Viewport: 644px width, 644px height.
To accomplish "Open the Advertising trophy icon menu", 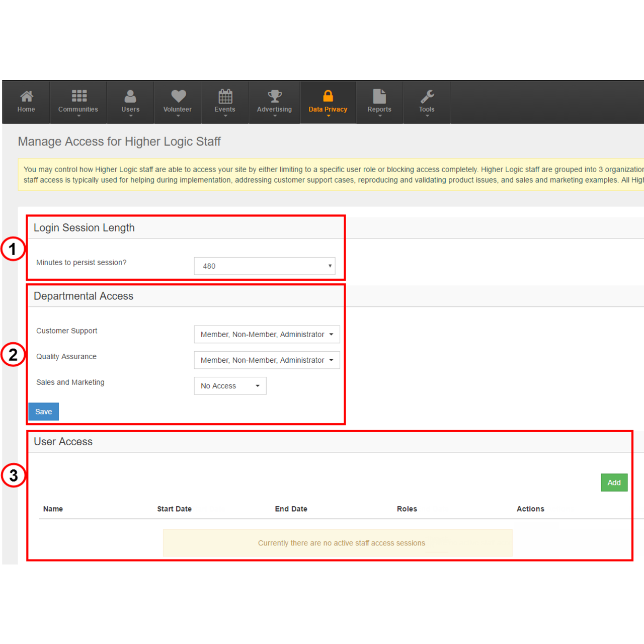I will pos(275,96).
